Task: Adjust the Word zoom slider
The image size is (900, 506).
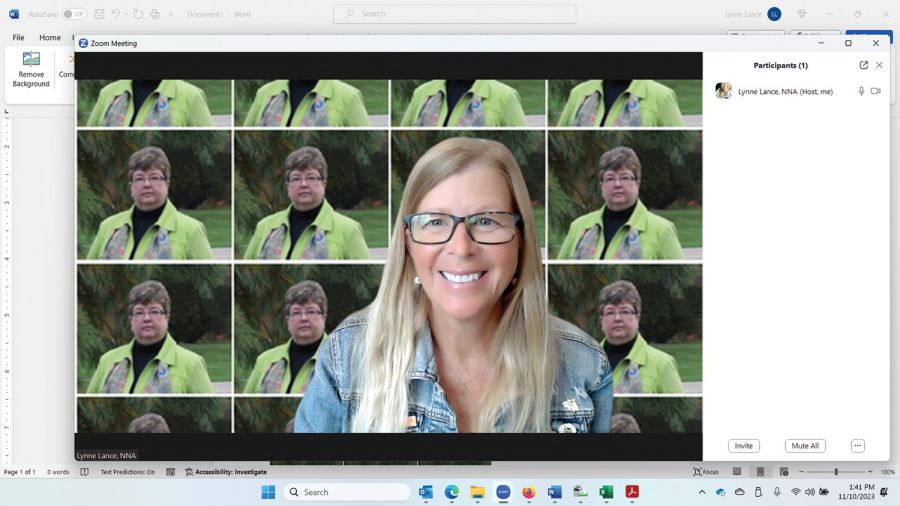Action: click(836, 471)
